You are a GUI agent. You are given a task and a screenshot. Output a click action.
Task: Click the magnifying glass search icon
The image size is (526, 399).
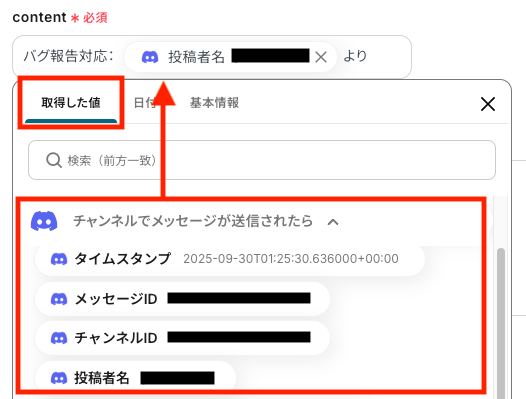(x=54, y=160)
